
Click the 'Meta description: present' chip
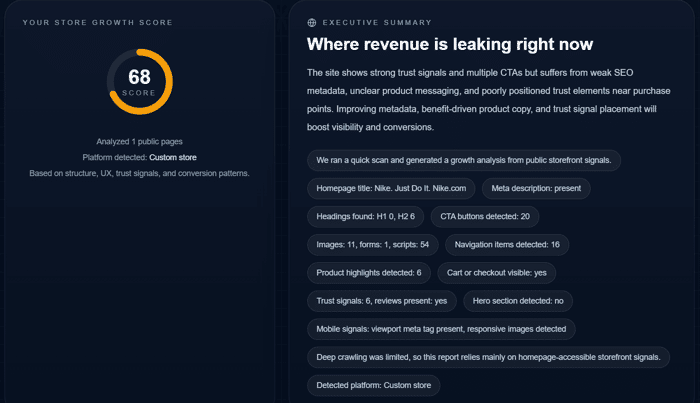click(x=536, y=188)
